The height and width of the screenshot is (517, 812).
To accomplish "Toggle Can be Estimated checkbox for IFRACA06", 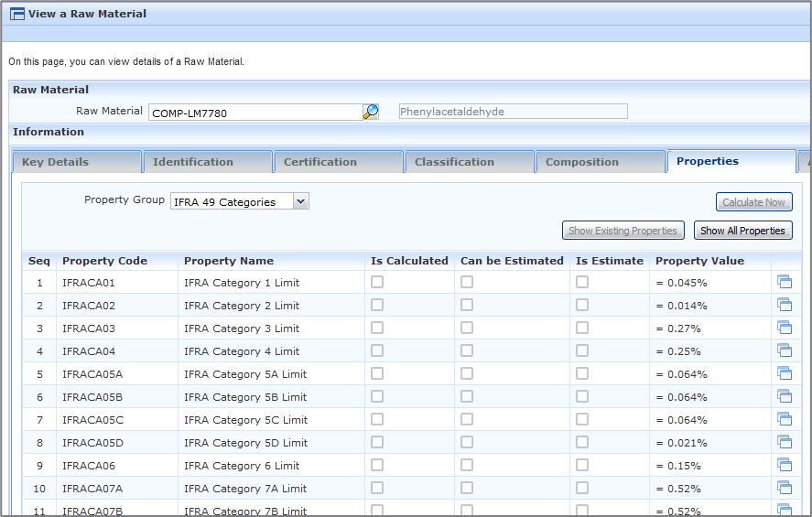I will pyautogui.click(x=467, y=465).
